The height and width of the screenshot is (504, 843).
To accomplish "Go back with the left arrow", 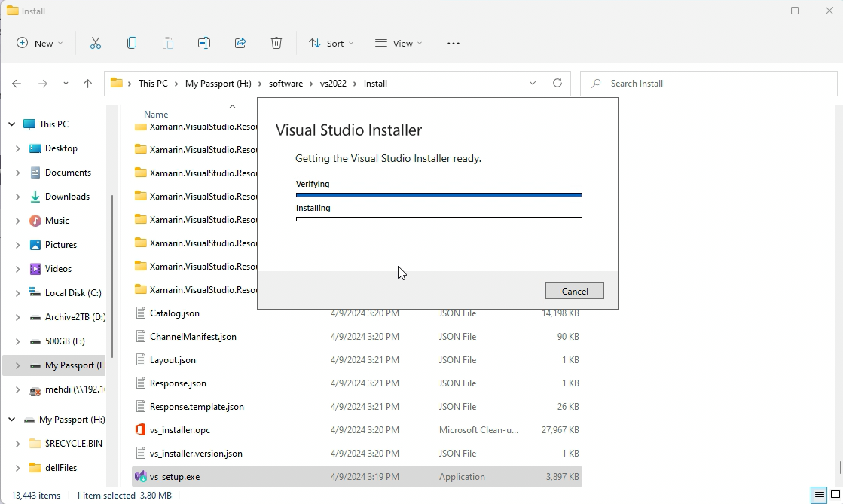I will 17,84.
